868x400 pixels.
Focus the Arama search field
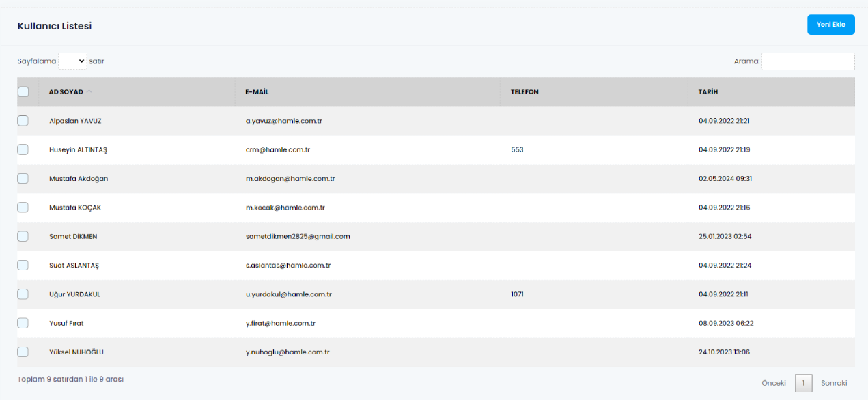(808, 61)
